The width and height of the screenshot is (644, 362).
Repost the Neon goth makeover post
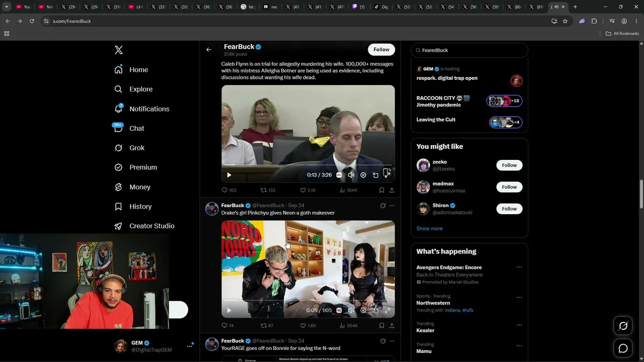(x=267, y=325)
